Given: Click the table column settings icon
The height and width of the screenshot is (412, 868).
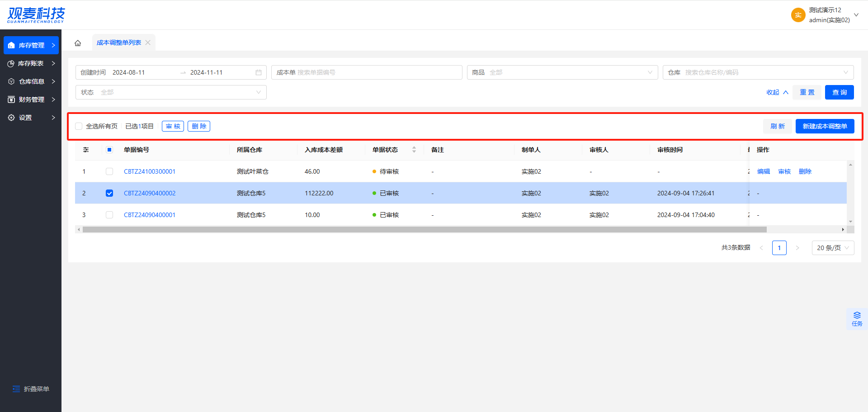Looking at the screenshot, I should pyautogui.click(x=86, y=150).
